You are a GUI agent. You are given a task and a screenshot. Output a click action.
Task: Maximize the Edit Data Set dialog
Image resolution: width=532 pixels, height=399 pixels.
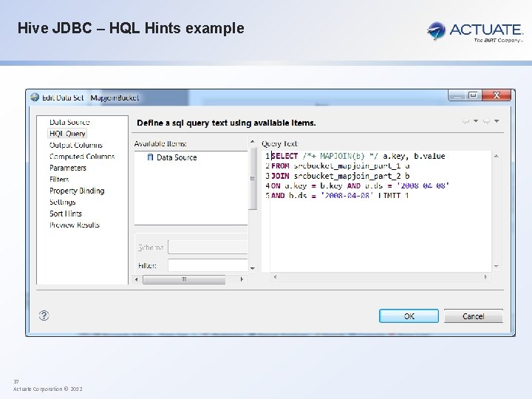(x=474, y=95)
